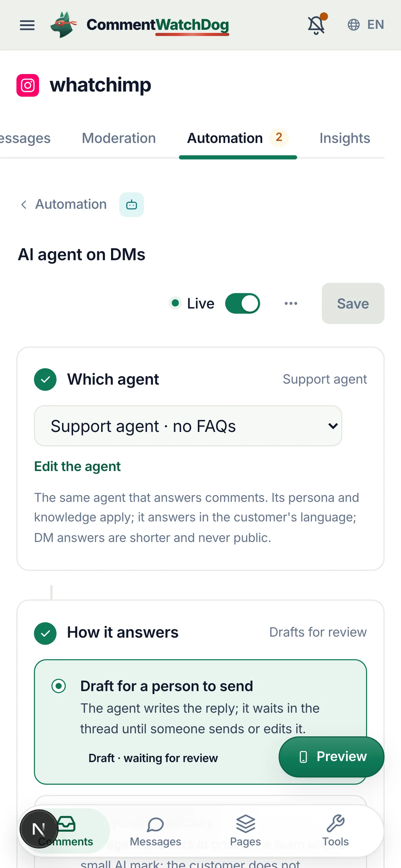
Task: Switch to the Moderation tab
Action: tap(119, 138)
